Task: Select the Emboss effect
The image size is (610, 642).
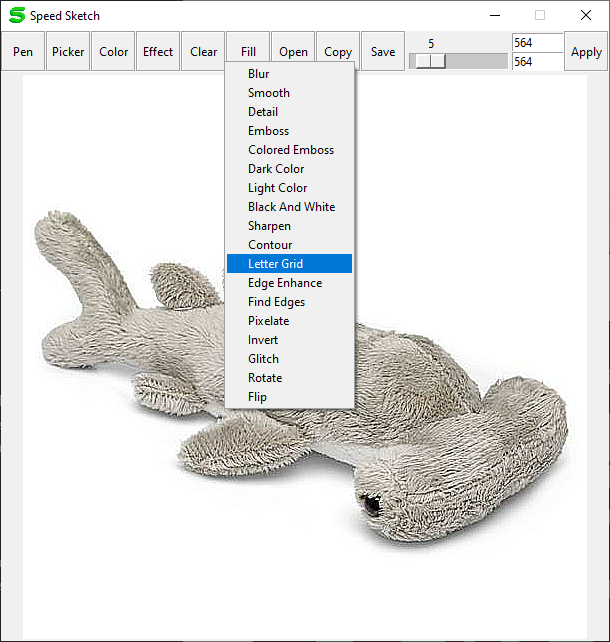Action: (x=268, y=131)
